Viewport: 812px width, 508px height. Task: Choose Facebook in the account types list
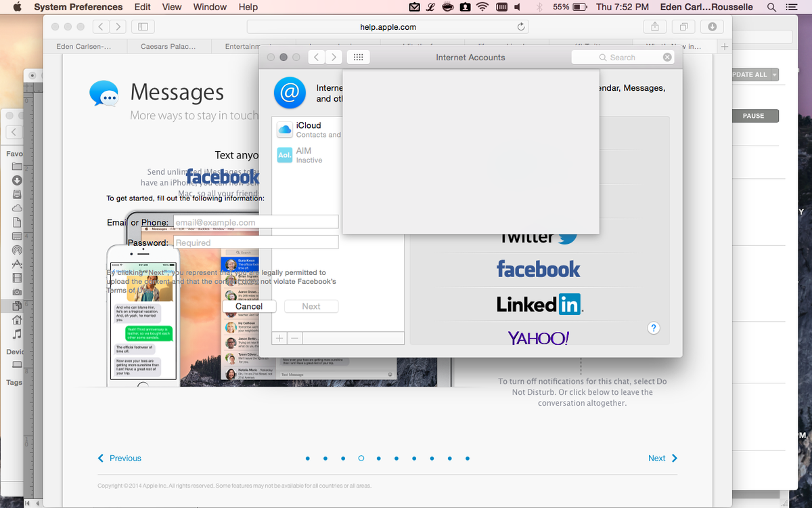pyautogui.click(x=539, y=269)
